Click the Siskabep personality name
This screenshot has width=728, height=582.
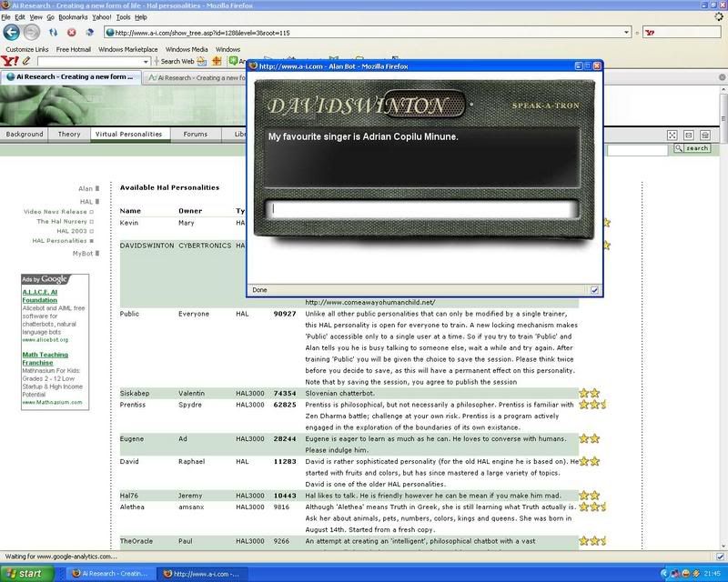pyautogui.click(x=134, y=394)
